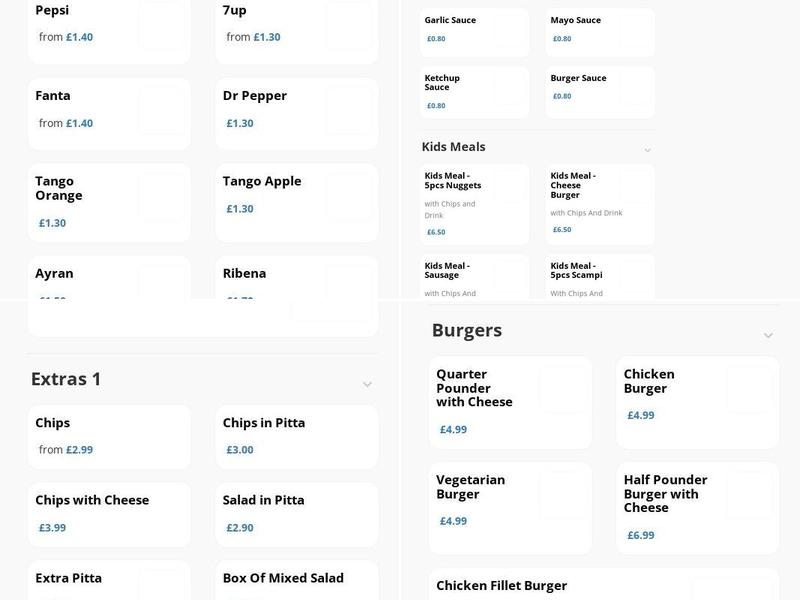The height and width of the screenshot is (600, 800).
Task: Open Kids Meal - 5pcs Nuggets
Action: tap(473, 204)
